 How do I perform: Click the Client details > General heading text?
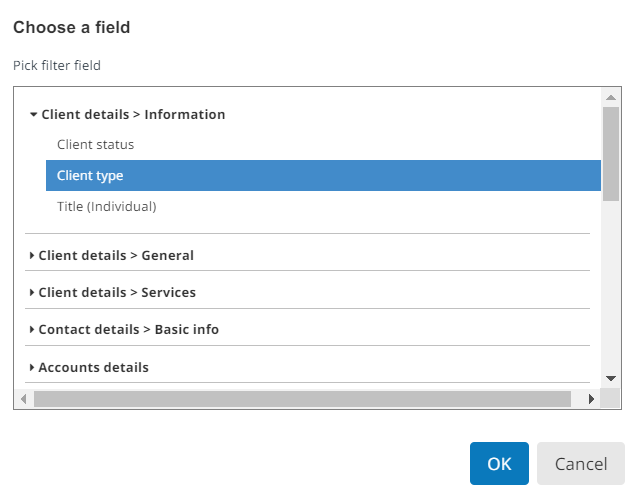click(x=116, y=256)
